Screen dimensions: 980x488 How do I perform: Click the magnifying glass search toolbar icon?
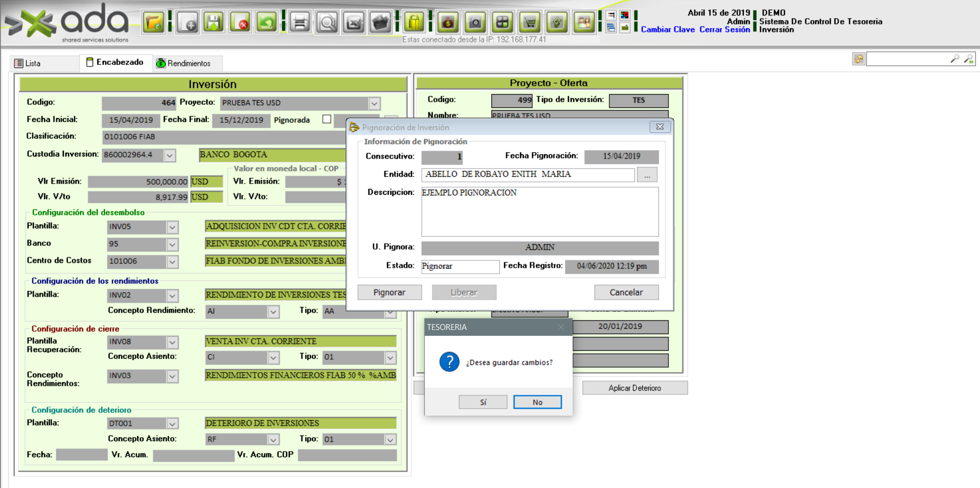tap(327, 22)
